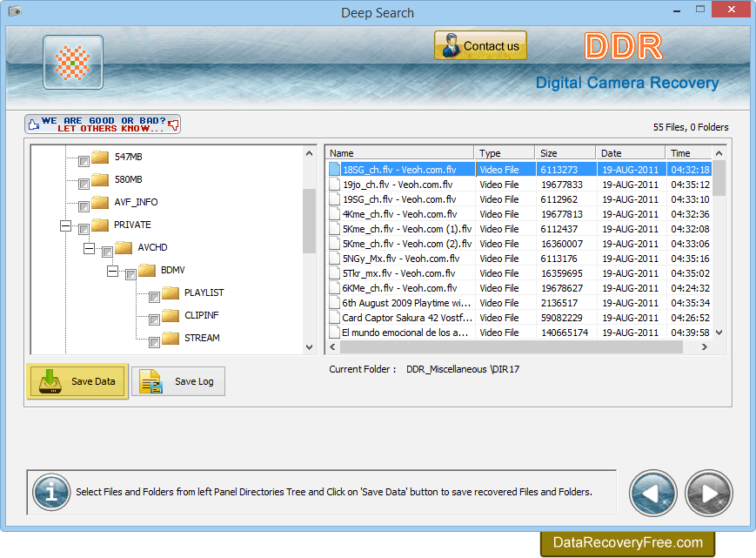756x558 pixels.
Task: Click file icon of 5Kme_ch.flv - Veoh.com (1).flv
Action: [x=334, y=229]
